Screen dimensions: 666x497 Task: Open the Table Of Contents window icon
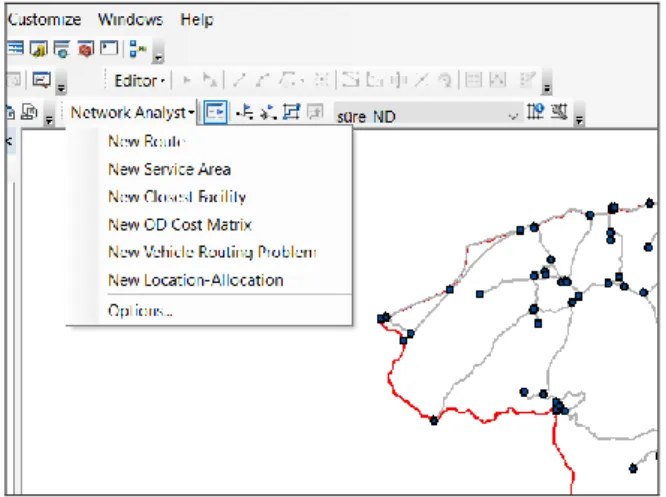pyautogui.click(x=15, y=48)
